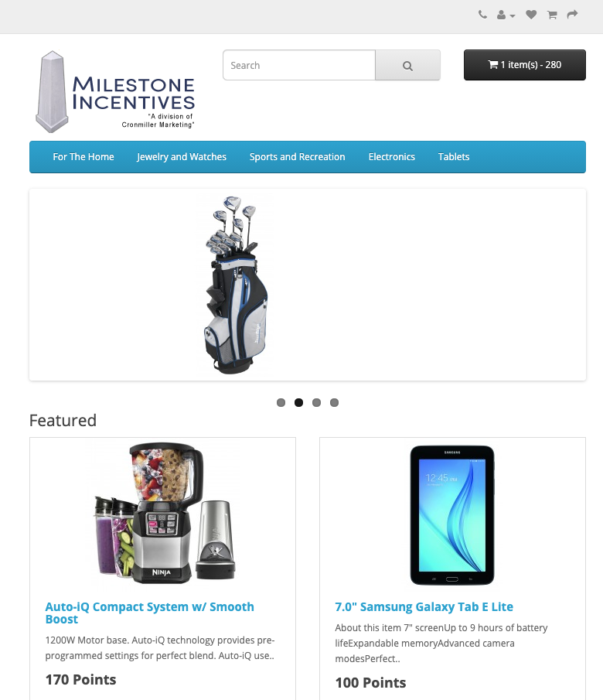Select the fourth carousel slide dot

pyautogui.click(x=334, y=403)
